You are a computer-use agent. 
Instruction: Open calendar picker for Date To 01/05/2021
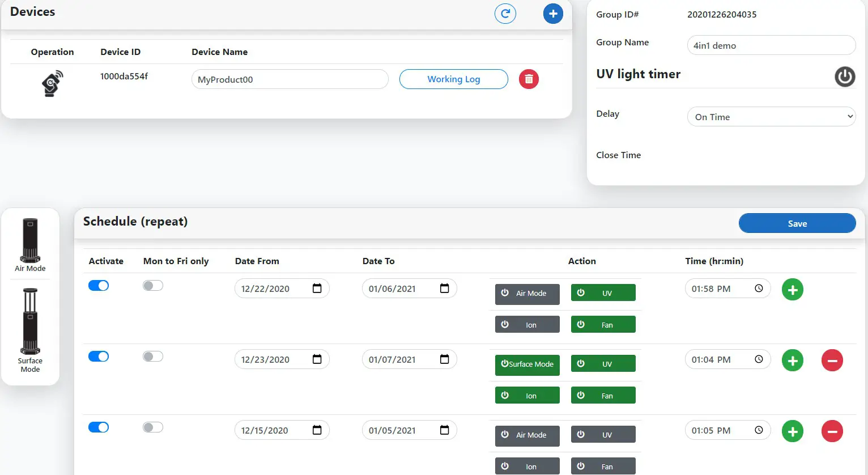(x=445, y=430)
